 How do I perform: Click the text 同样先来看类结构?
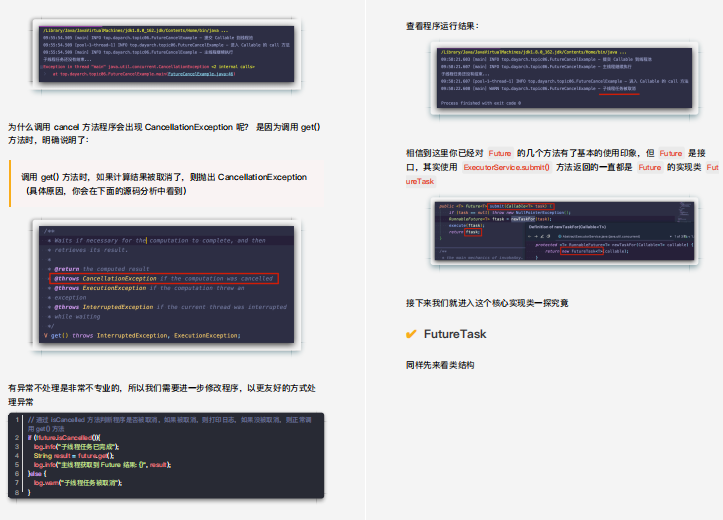point(440,365)
